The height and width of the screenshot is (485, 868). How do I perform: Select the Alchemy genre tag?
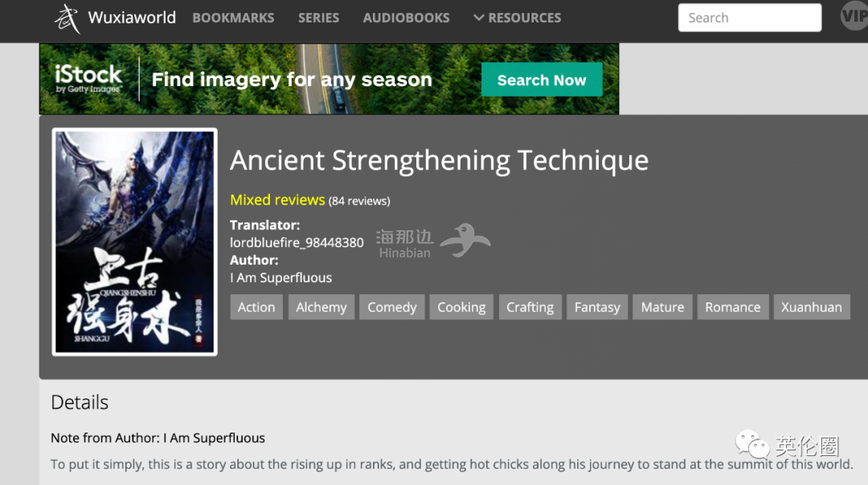tap(321, 307)
